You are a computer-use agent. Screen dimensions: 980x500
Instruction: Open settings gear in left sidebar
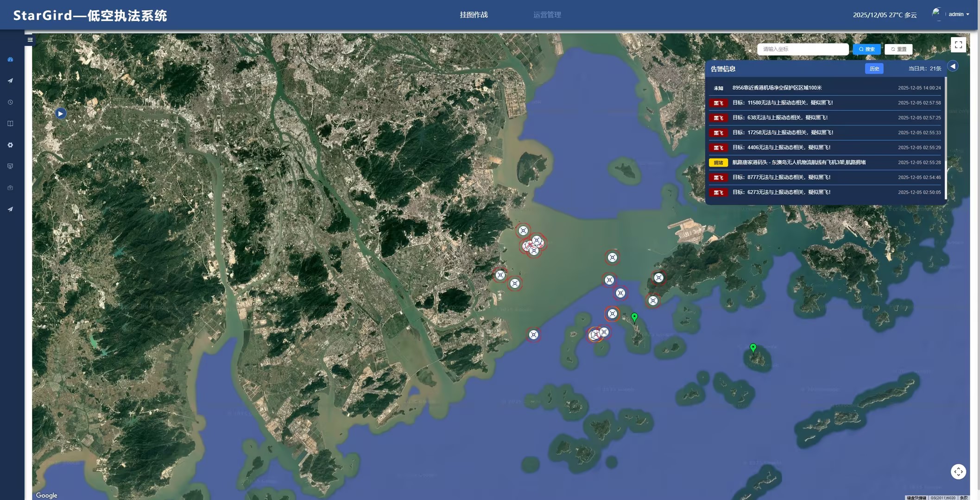pos(10,145)
